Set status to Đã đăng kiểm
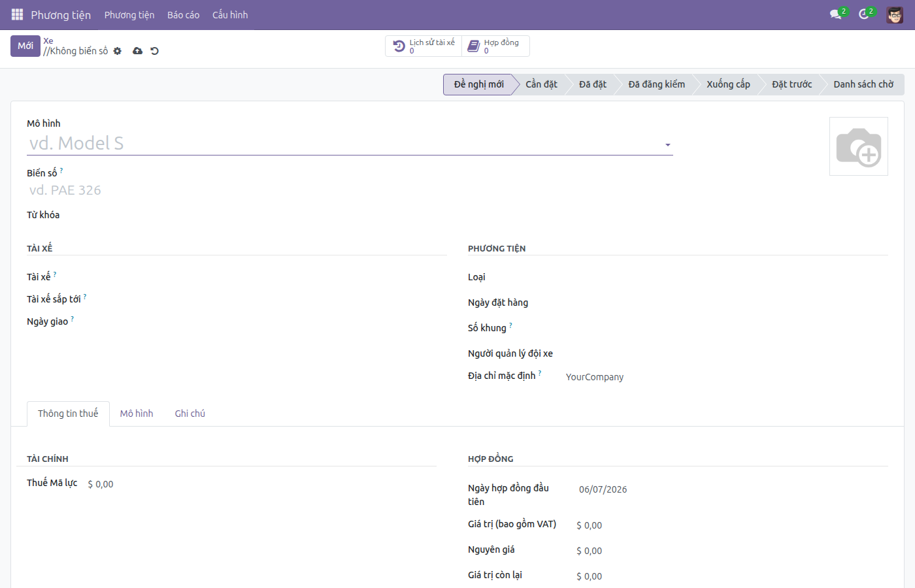Image resolution: width=915 pixels, height=588 pixels. coord(656,84)
